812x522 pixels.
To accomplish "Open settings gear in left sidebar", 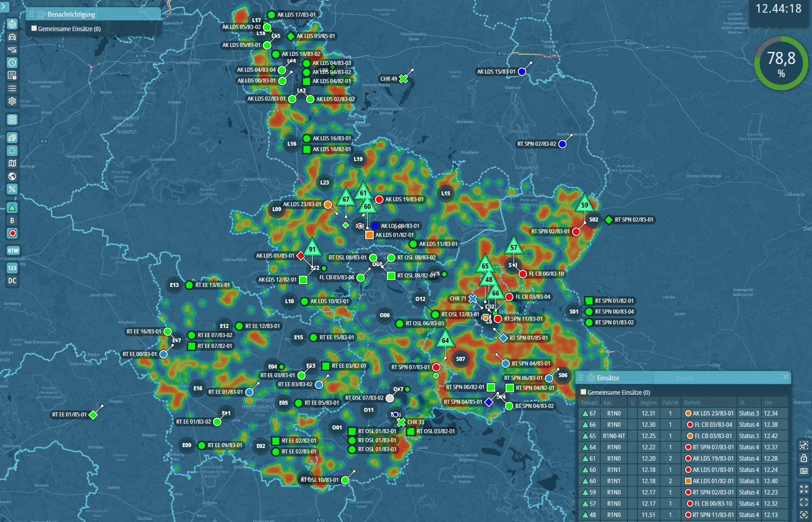I will coord(12,101).
